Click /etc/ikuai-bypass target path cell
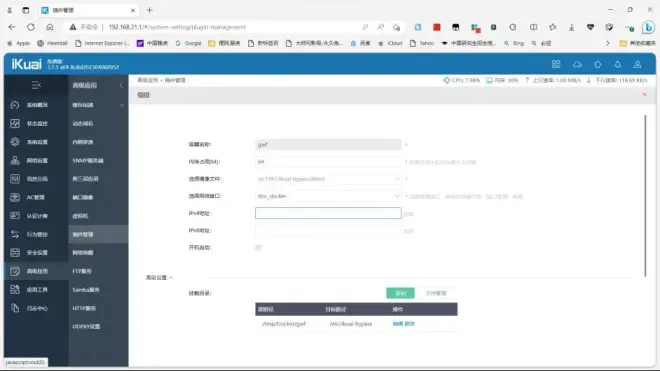The width and height of the screenshot is (660, 371). click(351, 324)
